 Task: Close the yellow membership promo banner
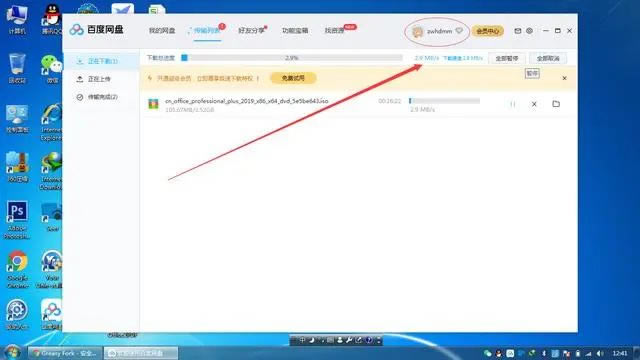(x=564, y=78)
